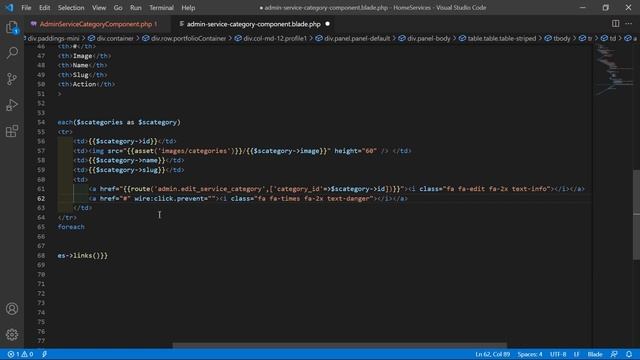640x360 pixels.
Task: Open the Extensions view
Action: click(x=12, y=131)
